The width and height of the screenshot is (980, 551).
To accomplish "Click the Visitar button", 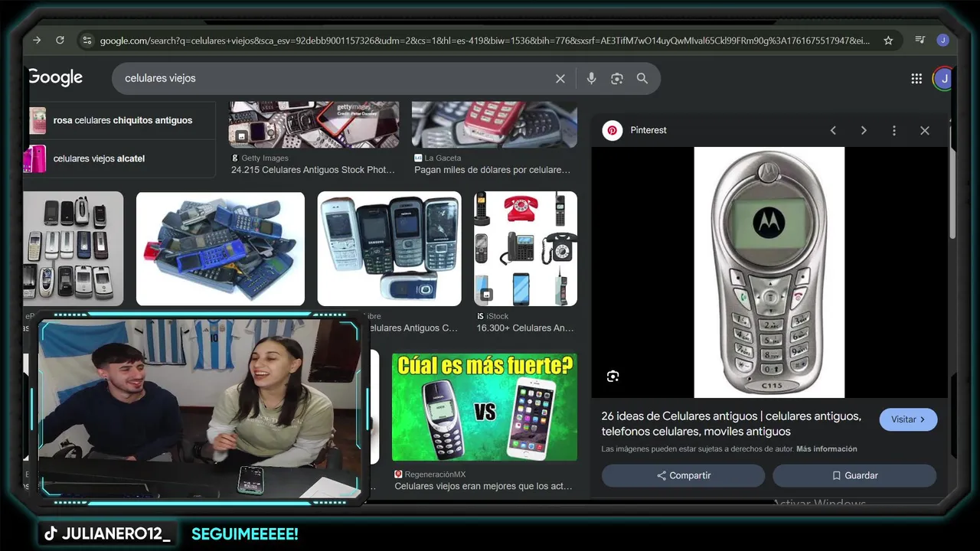I will pyautogui.click(x=908, y=419).
